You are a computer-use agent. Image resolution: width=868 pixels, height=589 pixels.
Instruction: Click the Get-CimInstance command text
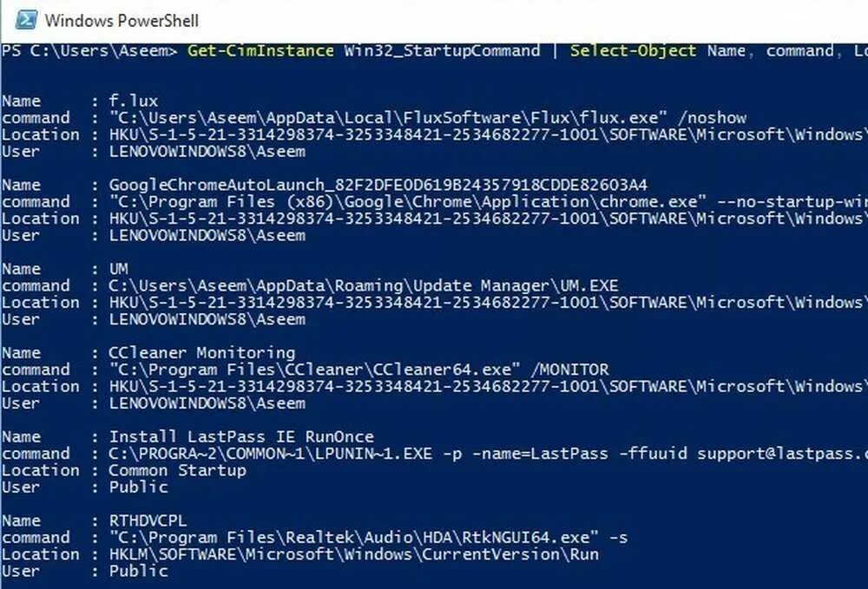tap(260, 51)
